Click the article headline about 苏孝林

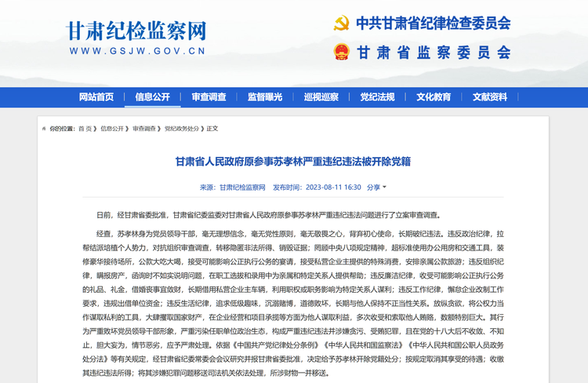[293, 161]
